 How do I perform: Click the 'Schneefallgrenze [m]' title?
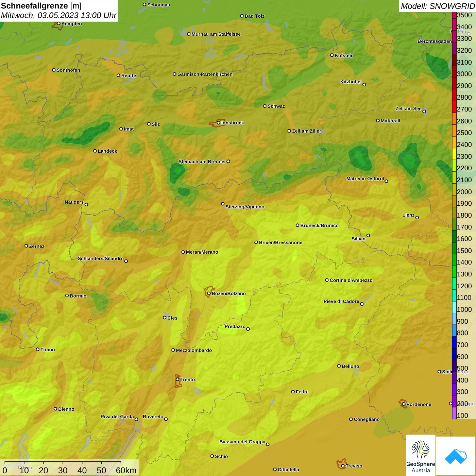click(x=41, y=6)
